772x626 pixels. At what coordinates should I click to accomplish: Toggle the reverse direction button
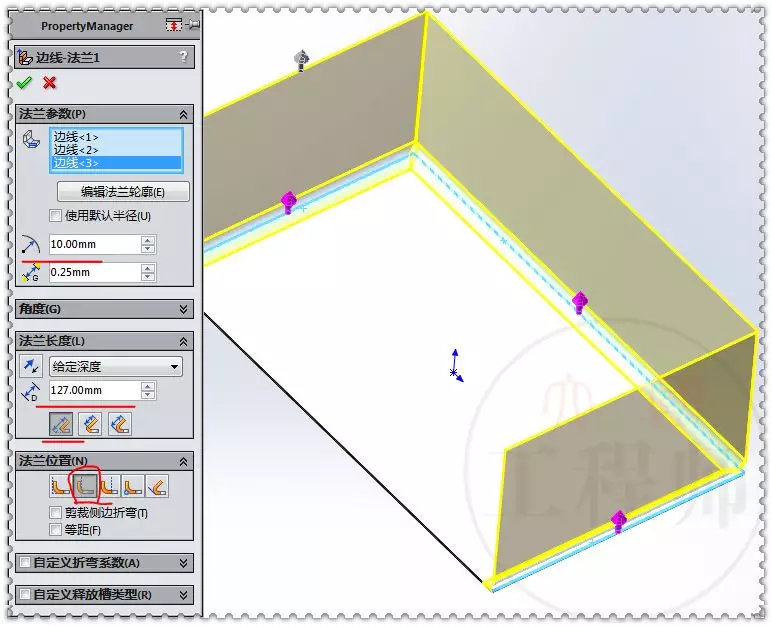pyautogui.click(x=32, y=366)
